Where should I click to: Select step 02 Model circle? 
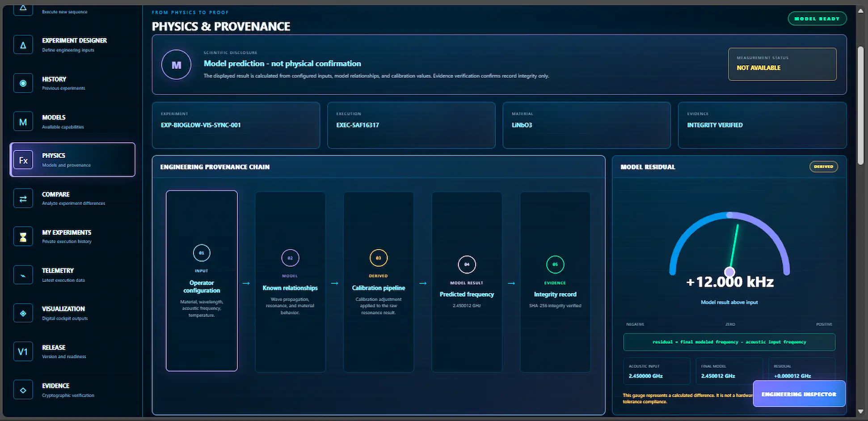point(290,258)
